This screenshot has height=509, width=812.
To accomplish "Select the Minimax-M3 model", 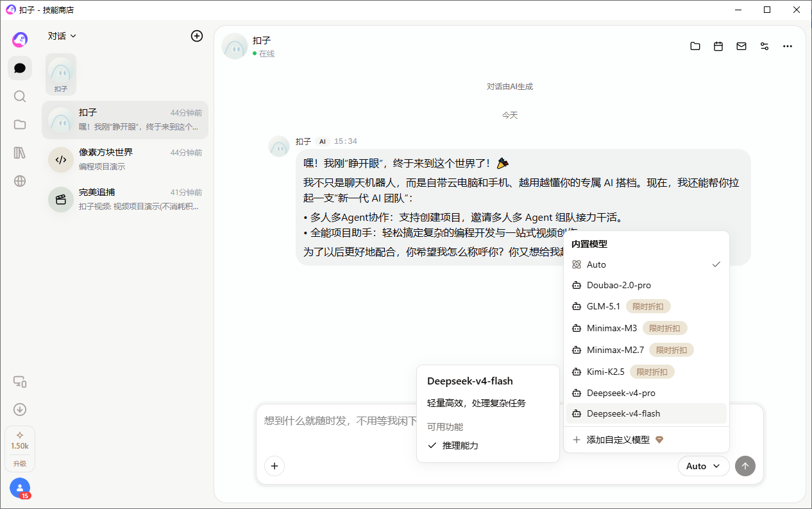I will pyautogui.click(x=647, y=328).
